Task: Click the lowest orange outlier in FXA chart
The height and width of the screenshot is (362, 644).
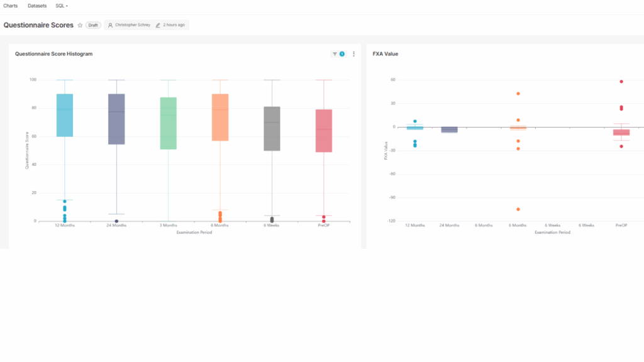Action: tap(518, 209)
